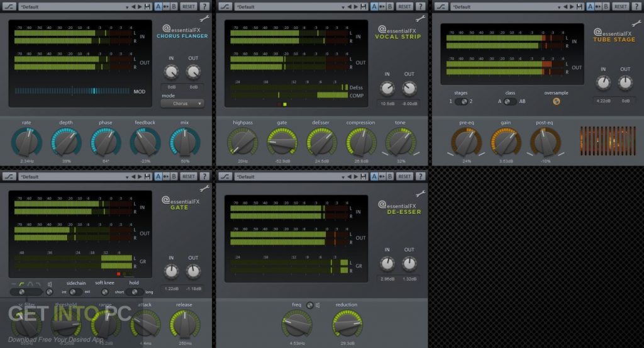Toggle soft knee in Gate
The width and height of the screenshot is (644, 348).
(x=105, y=292)
